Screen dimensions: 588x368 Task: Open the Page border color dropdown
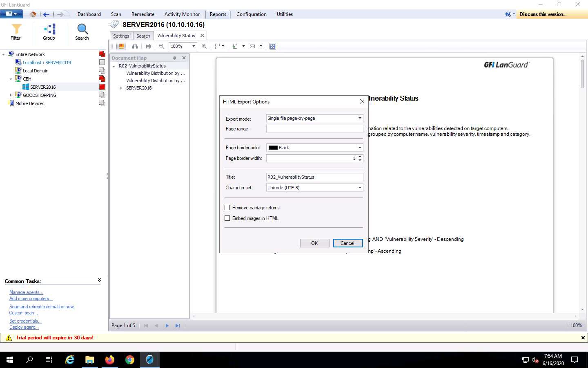click(x=360, y=148)
